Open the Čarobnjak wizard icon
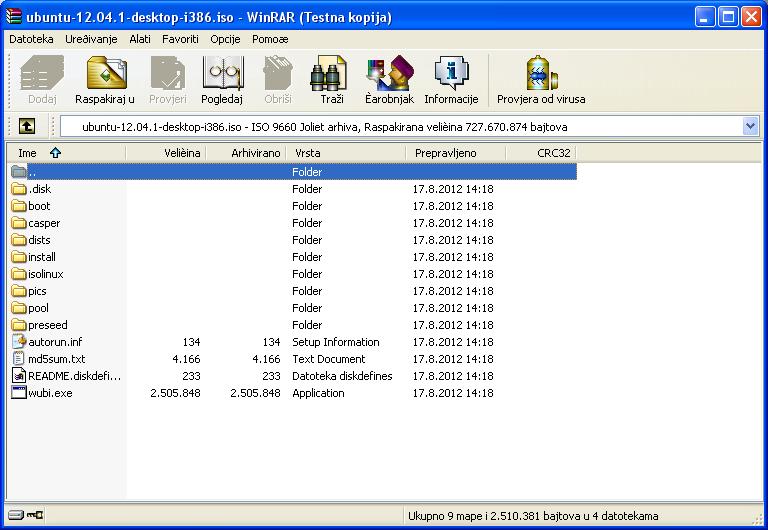 (388, 79)
